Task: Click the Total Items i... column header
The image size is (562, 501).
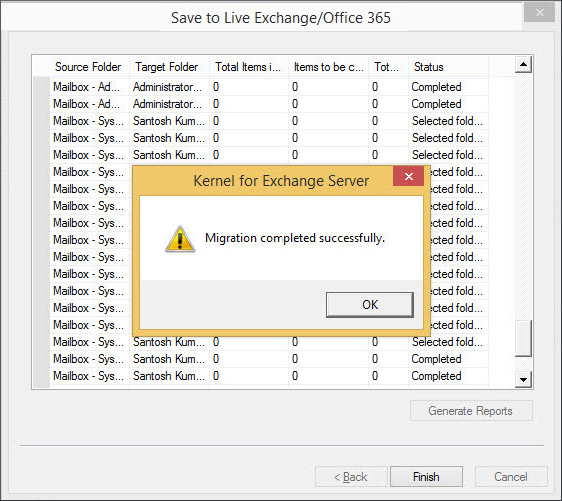Action: click(248, 67)
